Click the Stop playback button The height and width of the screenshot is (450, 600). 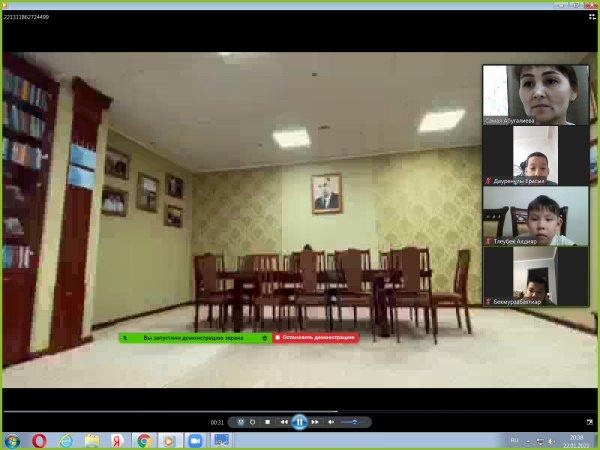(x=268, y=422)
